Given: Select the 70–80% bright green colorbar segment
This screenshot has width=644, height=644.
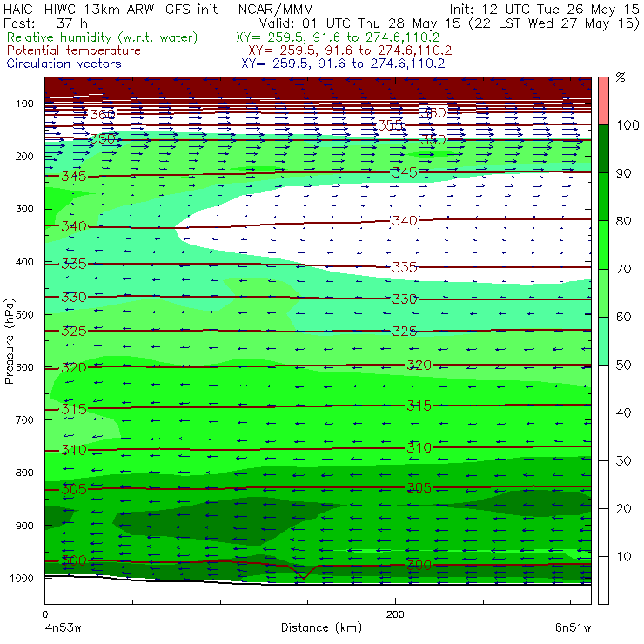Looking at the screenshot, I should (x=603, y=245).
